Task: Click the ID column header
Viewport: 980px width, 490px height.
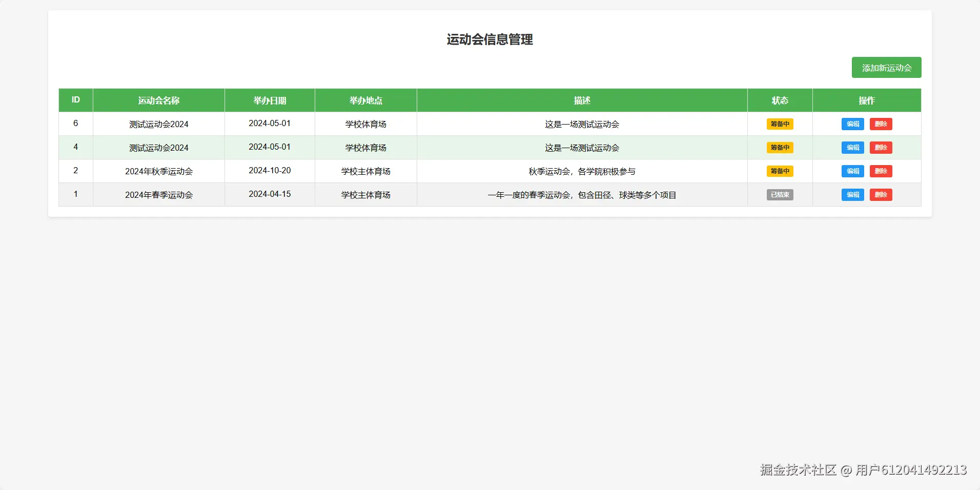Action: (76, 100)
